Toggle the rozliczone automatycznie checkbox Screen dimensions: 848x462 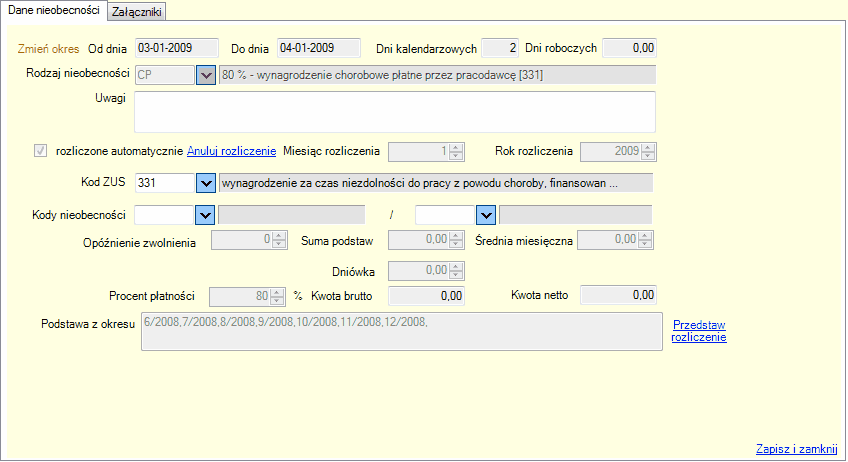(41, 151)
